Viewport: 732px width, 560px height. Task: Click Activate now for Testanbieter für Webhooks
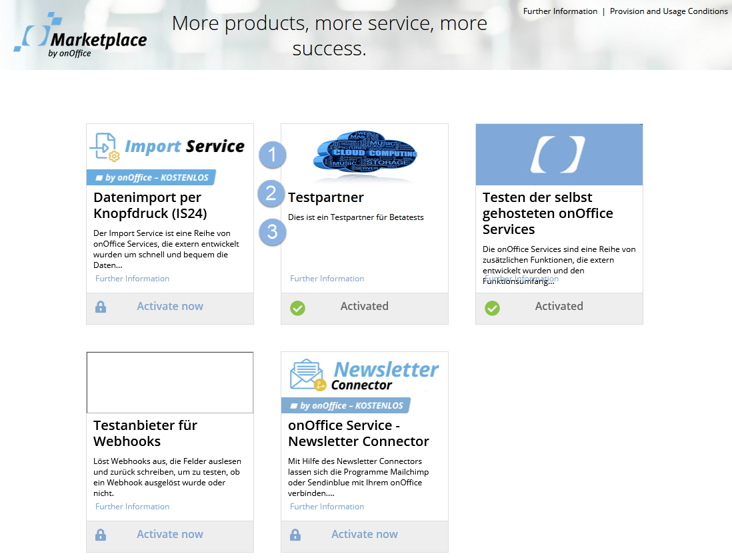(x=170, y=535)
